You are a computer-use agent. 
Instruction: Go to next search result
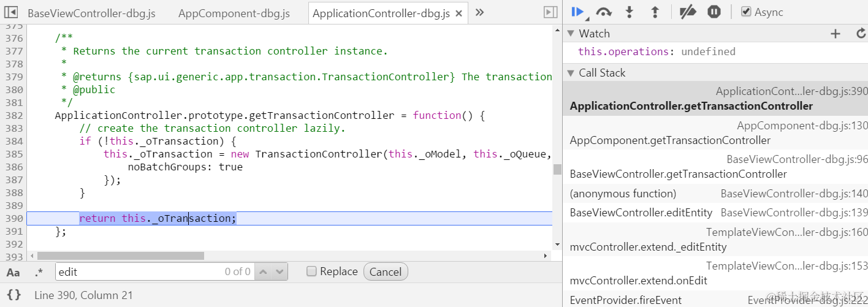pos(280,271)
